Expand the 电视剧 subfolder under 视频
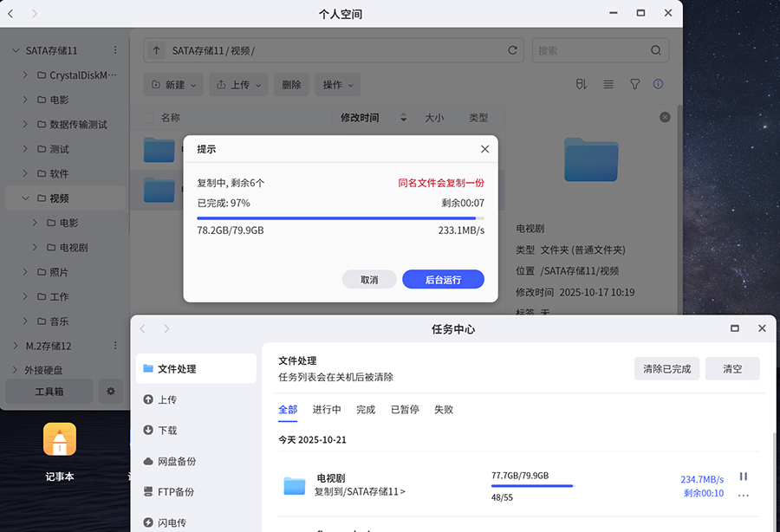The image size is (780, 532). pos(35,247)
